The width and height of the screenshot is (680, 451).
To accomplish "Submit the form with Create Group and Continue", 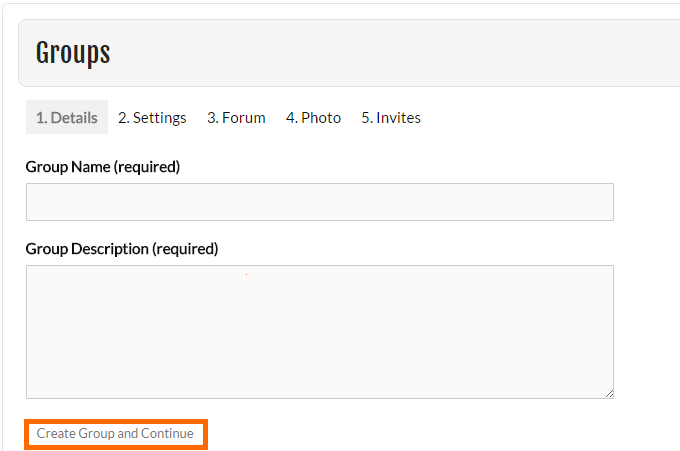I will (x=116, y=434).
